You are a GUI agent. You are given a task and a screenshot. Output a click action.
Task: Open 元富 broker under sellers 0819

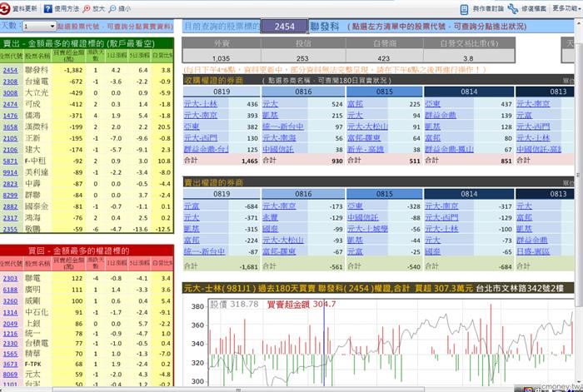[x=192, y=206]
